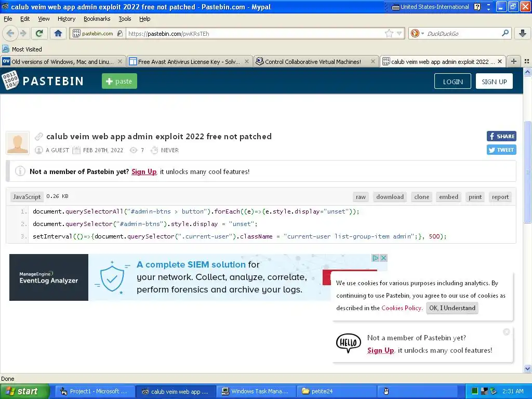The image size is (532, 399).
Task: Click the AdChoices triangle icon on the ad
Action: [x=375, y=258]
